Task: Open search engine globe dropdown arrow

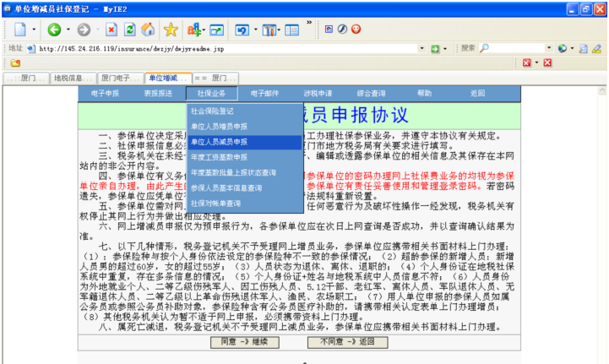Action: click(x=572, y=48)
